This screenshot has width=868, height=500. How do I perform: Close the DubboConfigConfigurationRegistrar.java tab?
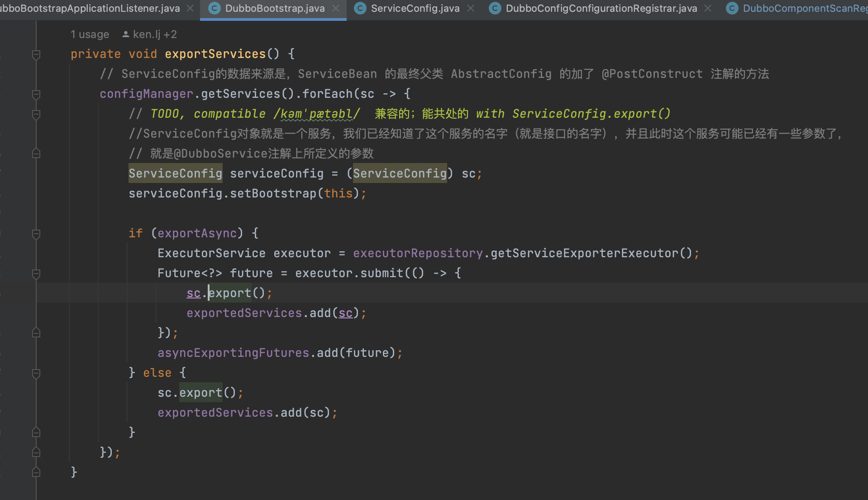pyautogui.click(x=708, y=9)
